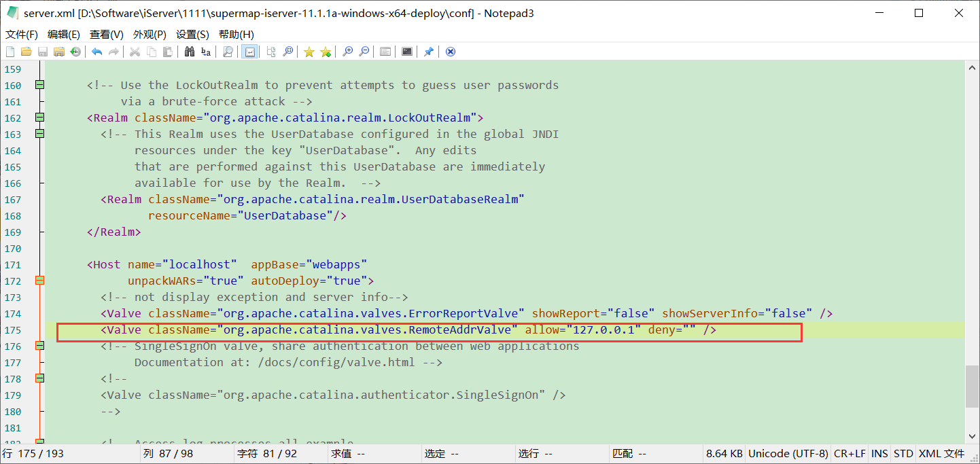Open Find with the binoculars icon

point(190,52)
